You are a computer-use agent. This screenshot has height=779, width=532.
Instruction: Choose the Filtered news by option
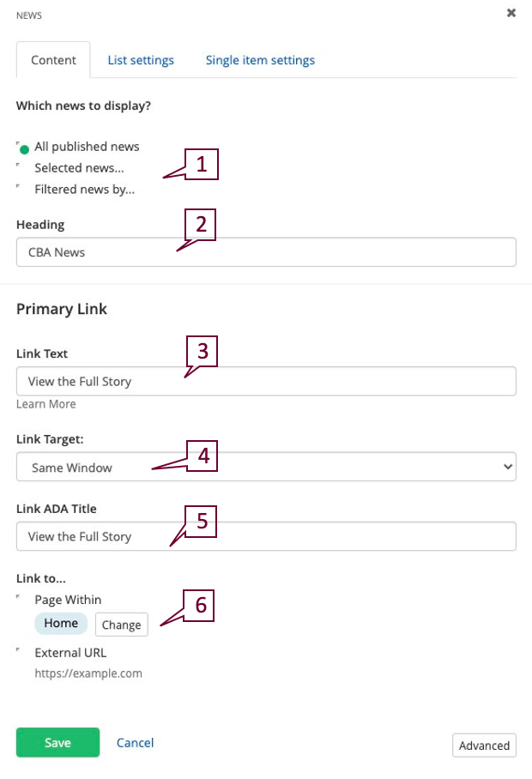pyautogui.click(x=19, y=190)
